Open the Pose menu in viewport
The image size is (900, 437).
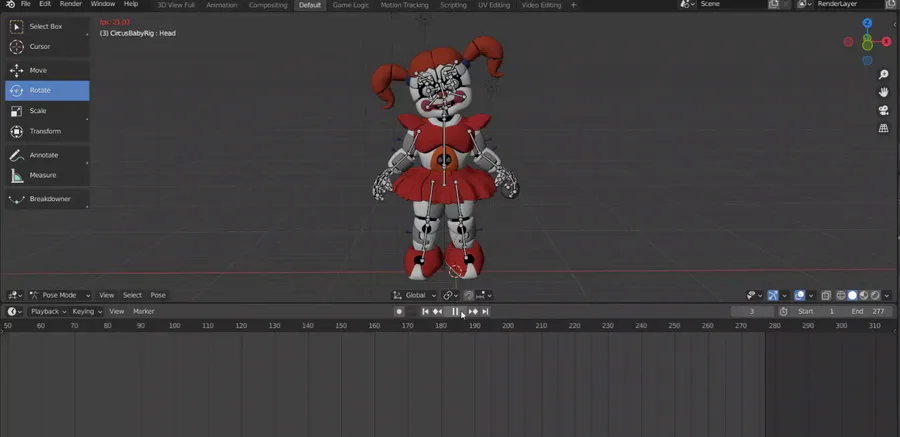click(x=158, y=295)
